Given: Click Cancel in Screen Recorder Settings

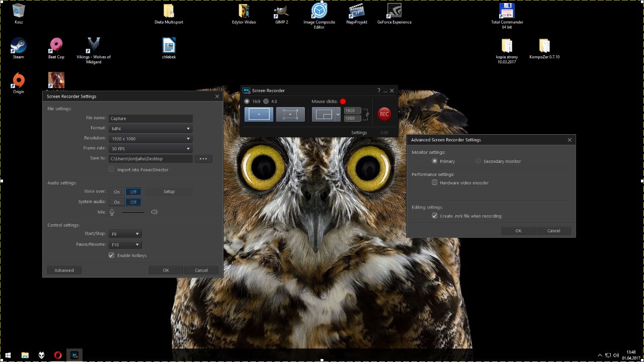Looking at the screenshot, I should point(201,270).
